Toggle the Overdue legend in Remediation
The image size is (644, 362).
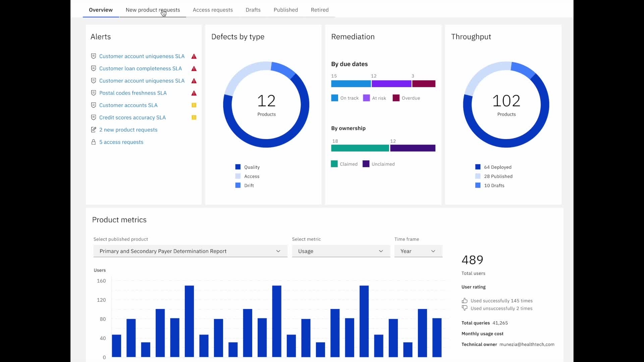[x=406, y=98]
